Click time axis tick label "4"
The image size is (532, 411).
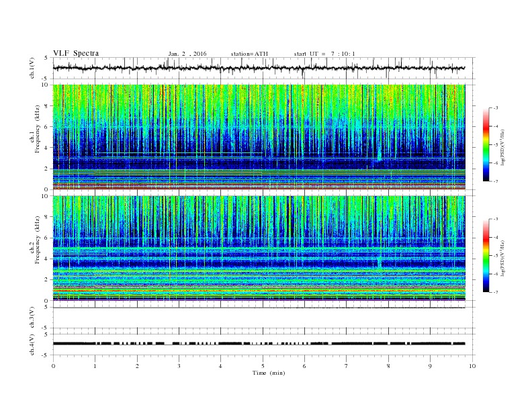coord(220,366)
